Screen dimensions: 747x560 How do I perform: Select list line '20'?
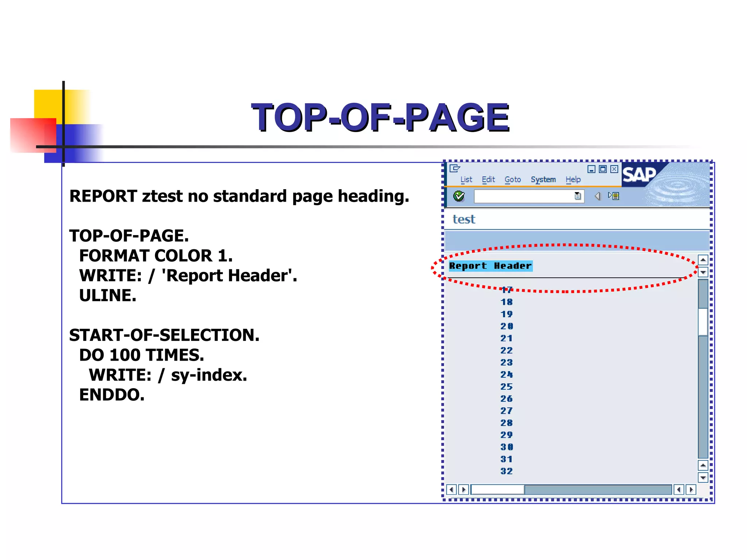507,326
